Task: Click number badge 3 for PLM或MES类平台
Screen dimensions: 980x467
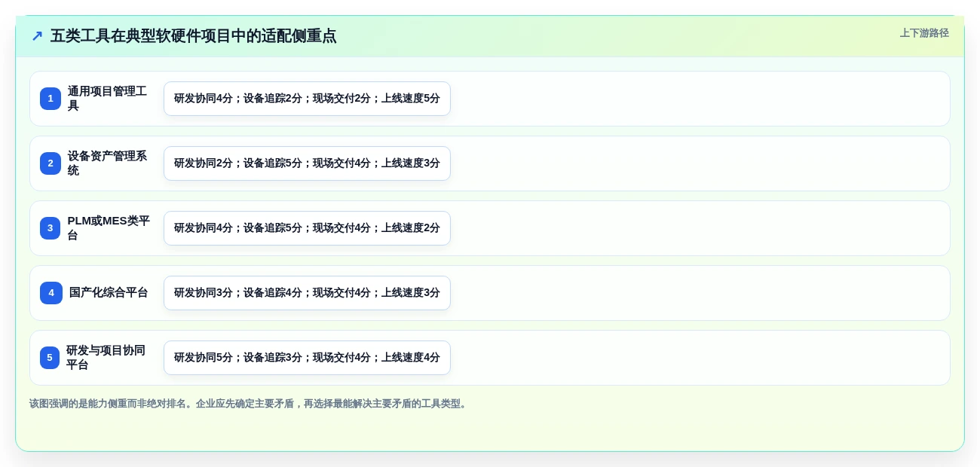Action: point(51,228)
